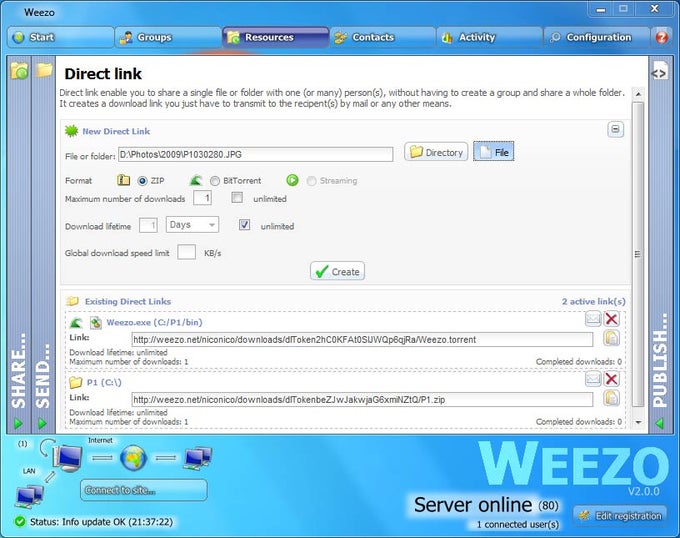680x538 pixels.
Task: Click the refresh arrow icon near (1)
Action: pos(47,447)
